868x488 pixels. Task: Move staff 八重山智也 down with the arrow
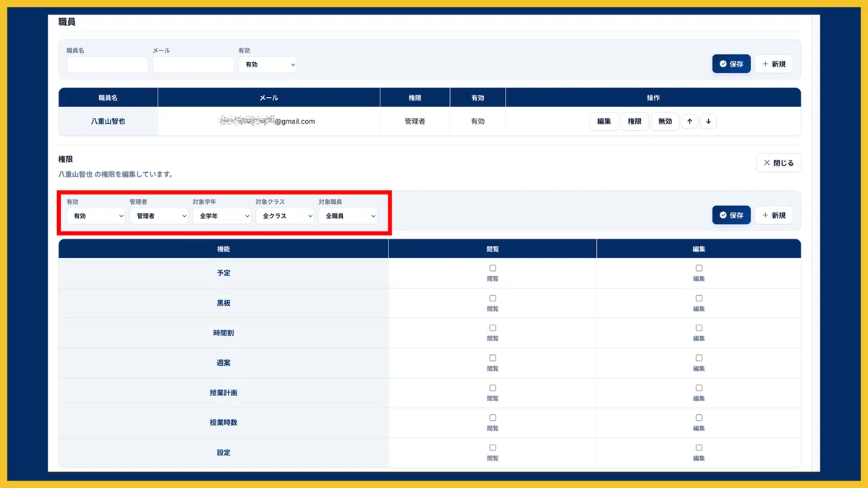click(x=708, y=121)
